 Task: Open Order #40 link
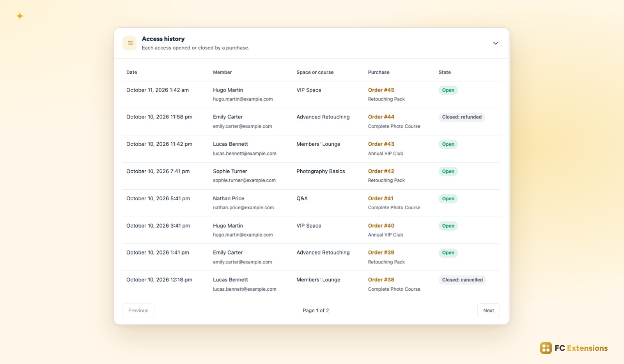[x=381, y=226]
